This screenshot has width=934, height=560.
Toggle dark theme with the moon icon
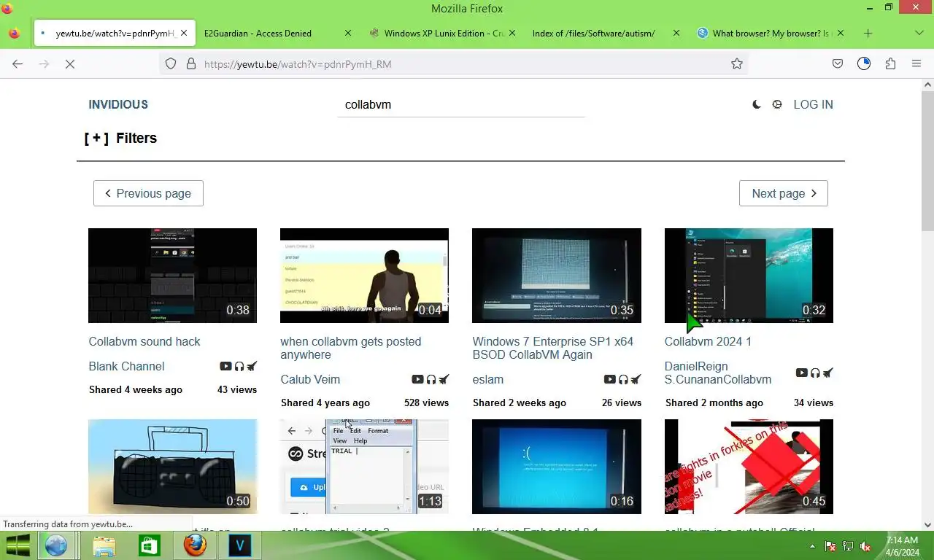(x=757, y=104)
